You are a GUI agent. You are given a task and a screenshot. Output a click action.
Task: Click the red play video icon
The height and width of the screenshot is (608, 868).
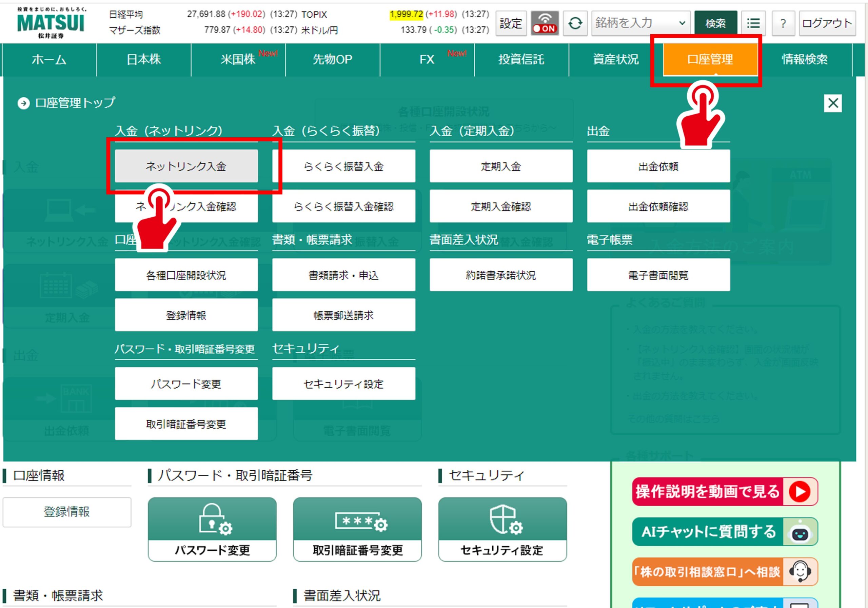[800, 492]
